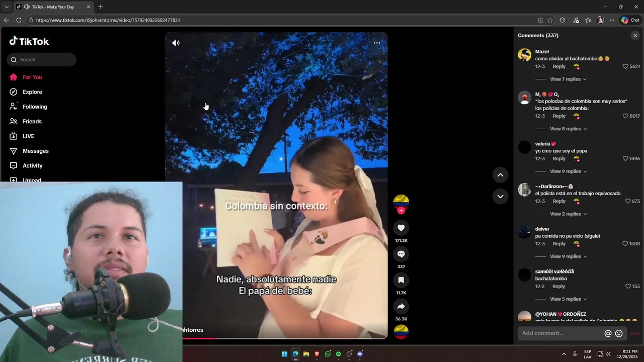Image resolution: width=644 pixels, height=362 pixels.
Task: Like valeria's comment with 1496 likes
Action: [x=625, y=158]
